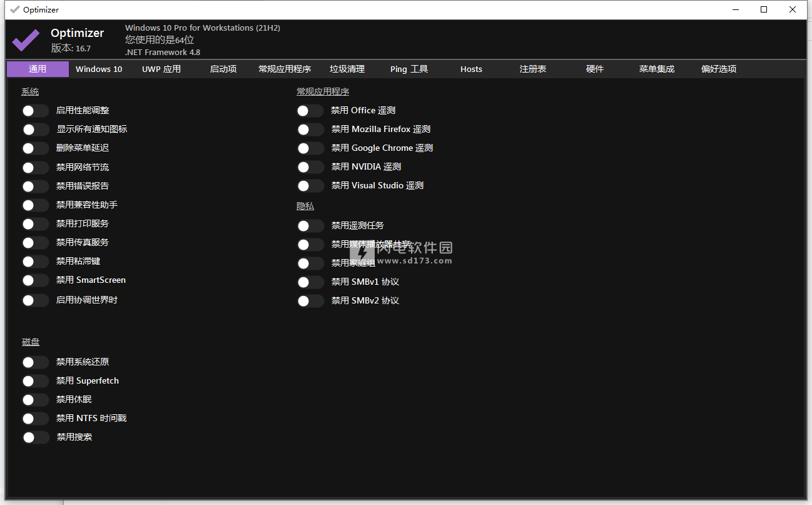This screenshot has height=505, width=812.
Task: Open the 注册表 tab
Action: click(533, 69)
